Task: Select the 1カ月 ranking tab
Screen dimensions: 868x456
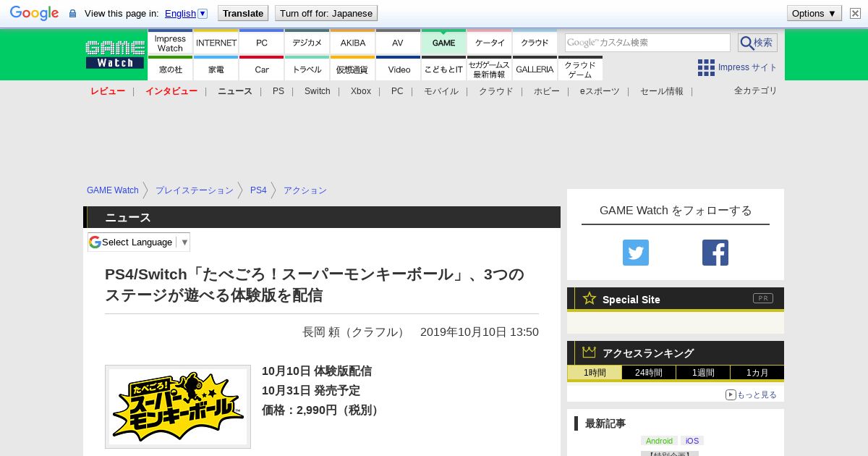Action: tap(757, 373)
